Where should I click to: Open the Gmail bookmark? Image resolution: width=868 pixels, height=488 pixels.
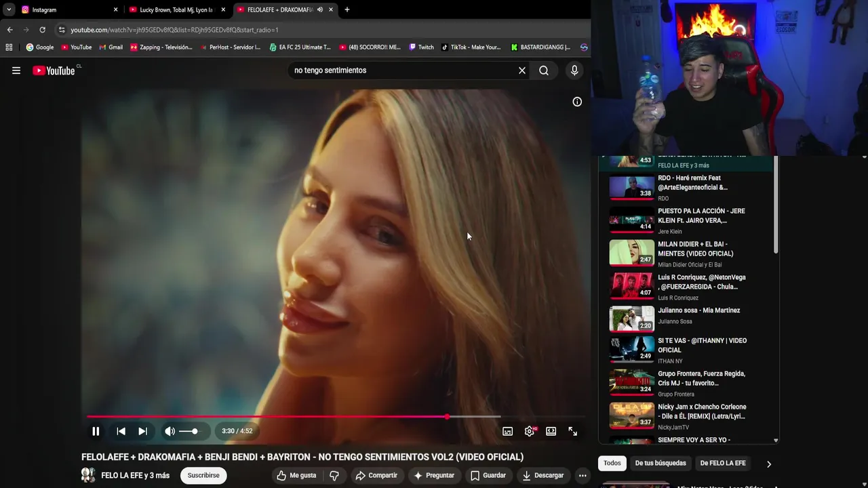(111, 47)
